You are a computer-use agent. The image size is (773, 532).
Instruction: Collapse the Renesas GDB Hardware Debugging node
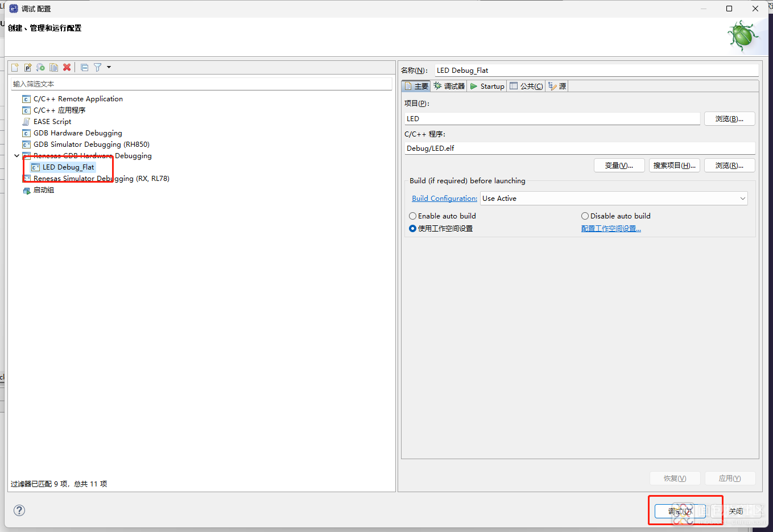coord(16,155)
